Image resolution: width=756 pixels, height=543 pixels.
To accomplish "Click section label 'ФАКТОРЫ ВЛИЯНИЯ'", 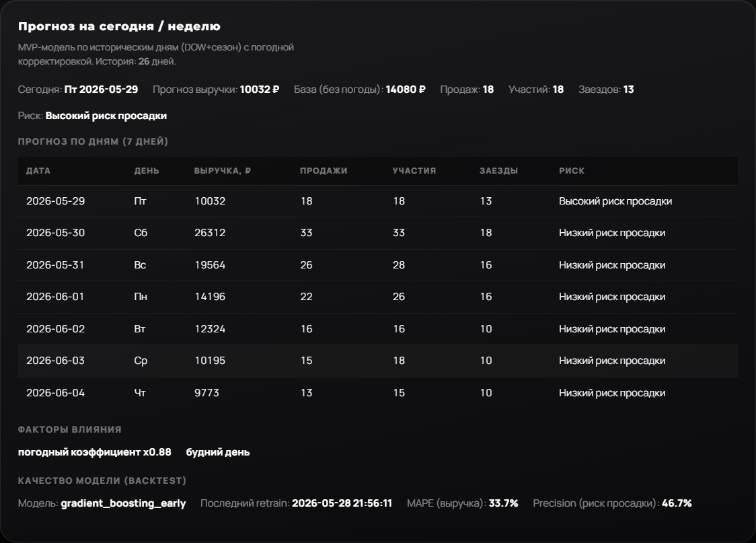I will tap(70, 430).
